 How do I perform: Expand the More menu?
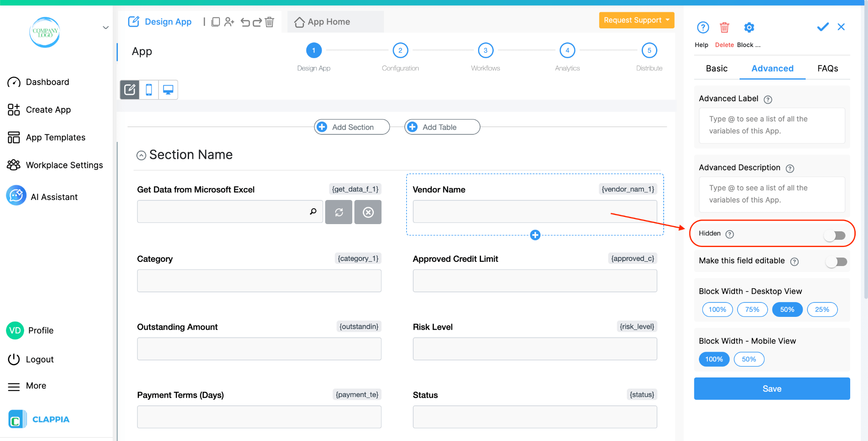click(27, 386)
